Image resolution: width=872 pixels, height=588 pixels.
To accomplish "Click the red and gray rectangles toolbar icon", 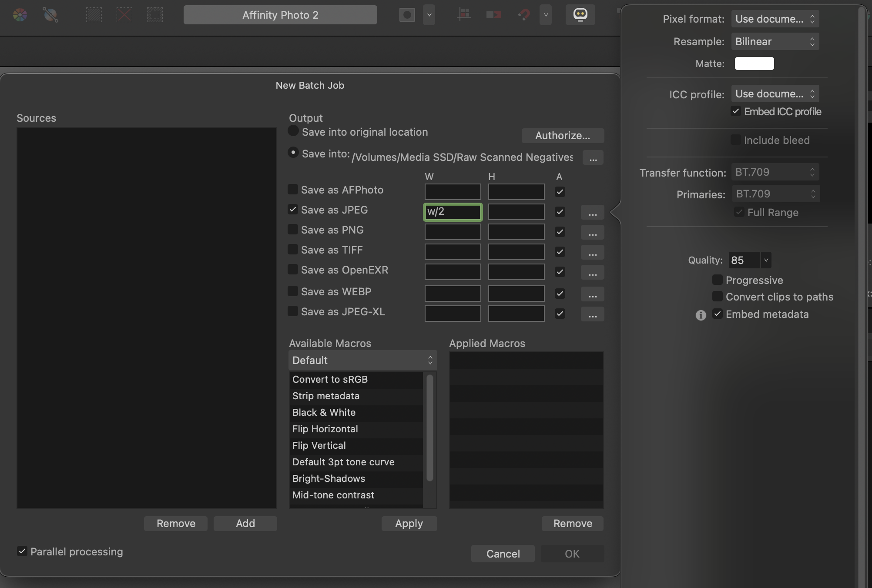I will click(x=494, y=15).
